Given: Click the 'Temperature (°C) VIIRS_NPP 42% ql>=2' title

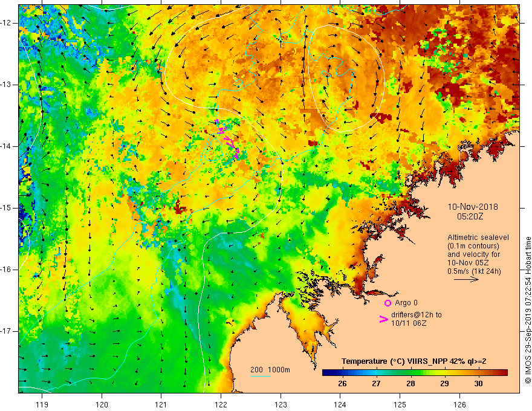Looking at the screenshot, I should (414, 361).
